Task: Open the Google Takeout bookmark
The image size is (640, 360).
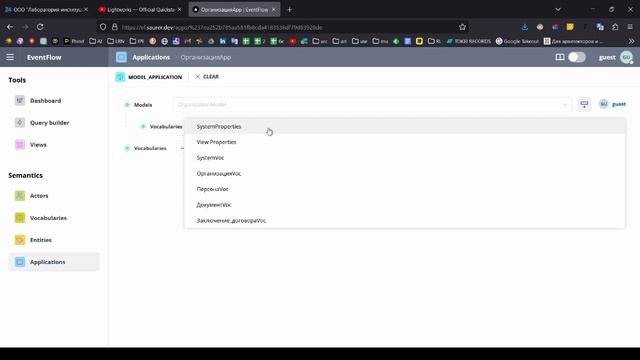Action: (517, 41)
